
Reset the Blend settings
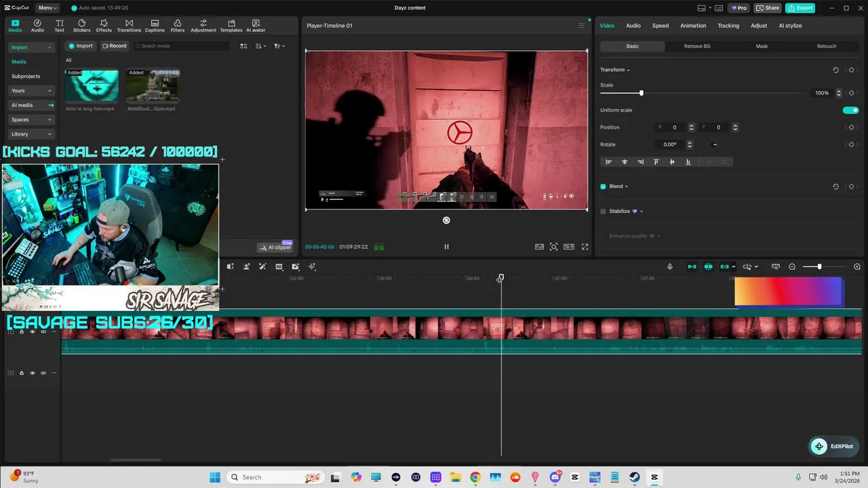coord(835,186)
